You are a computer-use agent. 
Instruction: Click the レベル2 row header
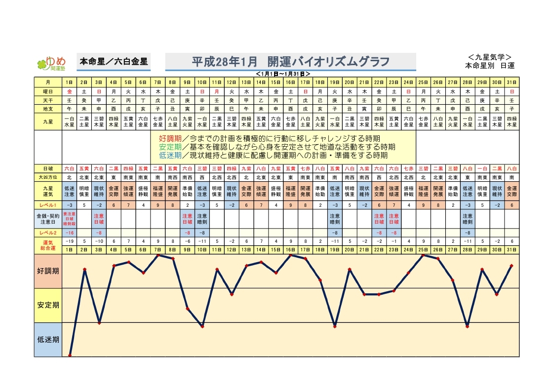(48, 233)
